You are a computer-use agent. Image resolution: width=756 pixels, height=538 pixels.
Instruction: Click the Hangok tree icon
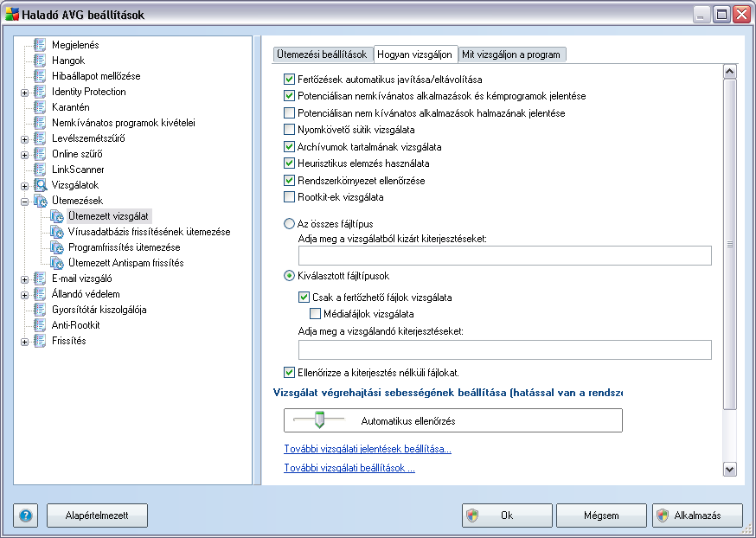pos(40,61)
